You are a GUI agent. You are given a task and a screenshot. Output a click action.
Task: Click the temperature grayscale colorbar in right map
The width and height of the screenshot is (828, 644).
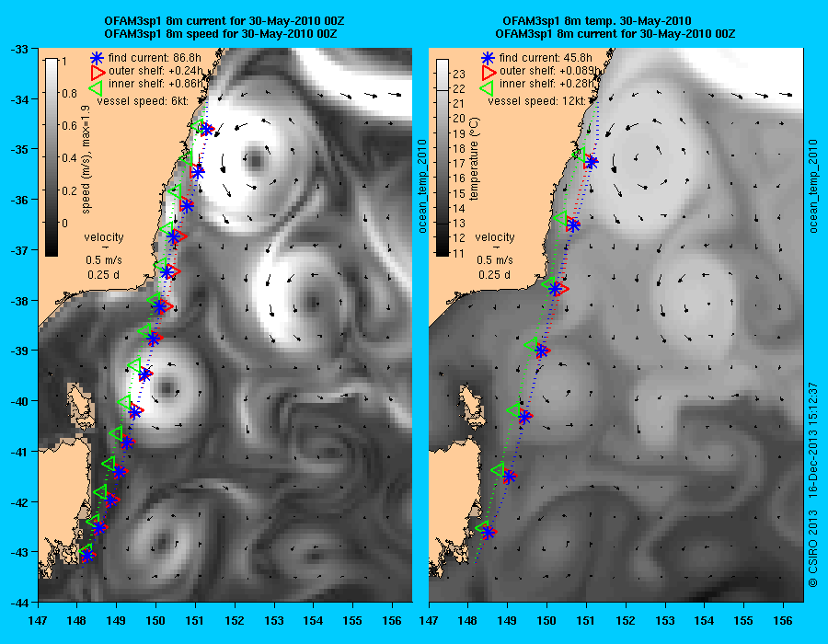tap(443, 157)
